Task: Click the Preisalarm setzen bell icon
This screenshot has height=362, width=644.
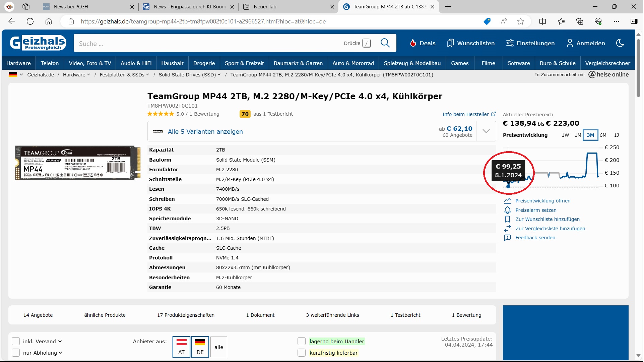Action: pyautogui.click(x=507, y=210)
